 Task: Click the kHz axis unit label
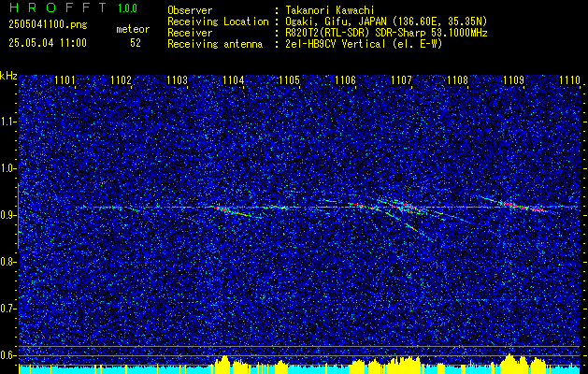[8, 76]
